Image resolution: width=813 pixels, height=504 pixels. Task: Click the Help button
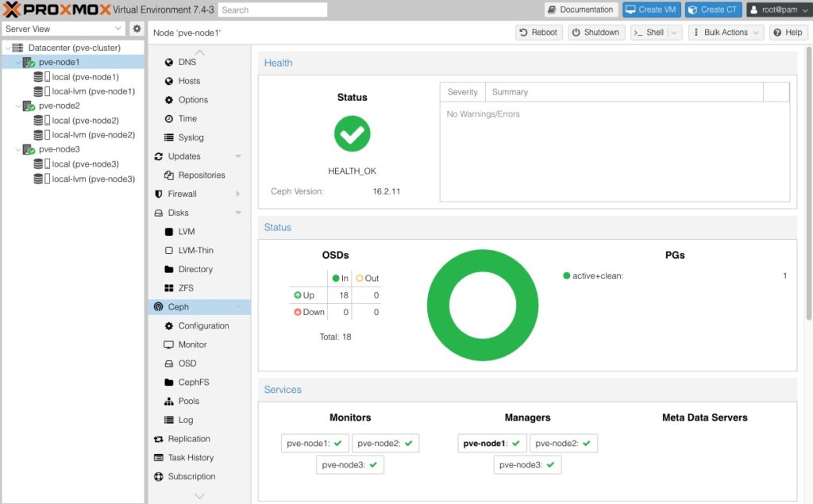[788, 33]
